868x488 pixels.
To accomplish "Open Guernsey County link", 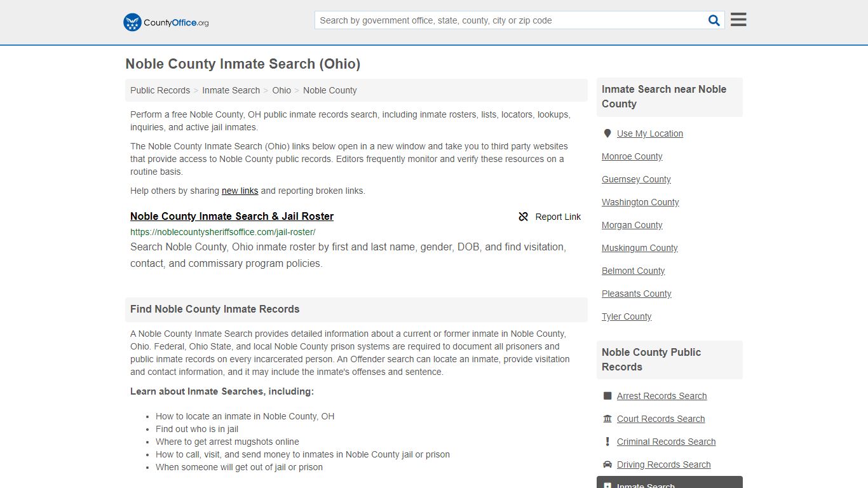I will [x=636, y=179].
